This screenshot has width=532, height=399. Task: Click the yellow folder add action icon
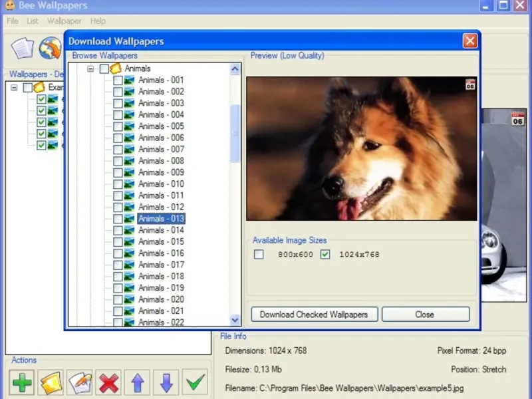click(51, 382)
